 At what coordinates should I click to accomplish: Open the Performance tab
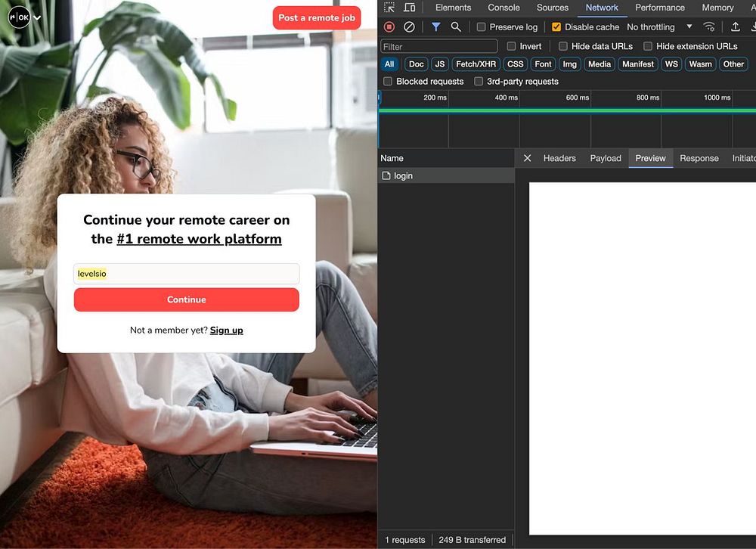660,8
